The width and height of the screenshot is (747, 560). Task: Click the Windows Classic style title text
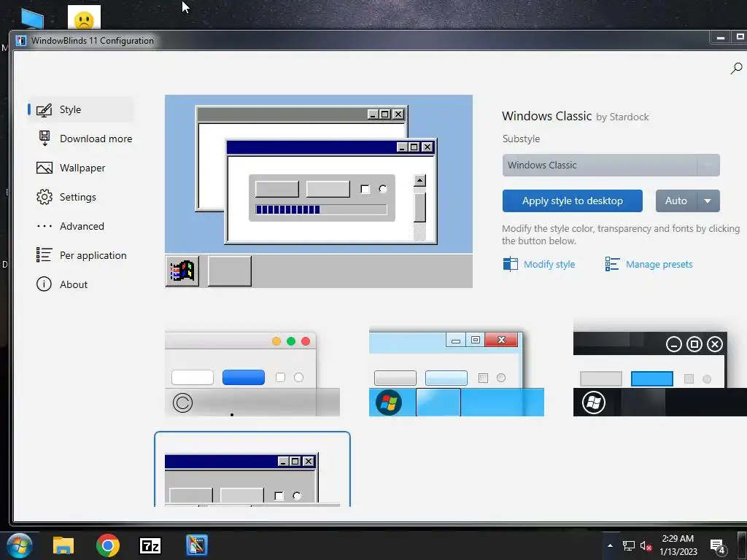546,116
